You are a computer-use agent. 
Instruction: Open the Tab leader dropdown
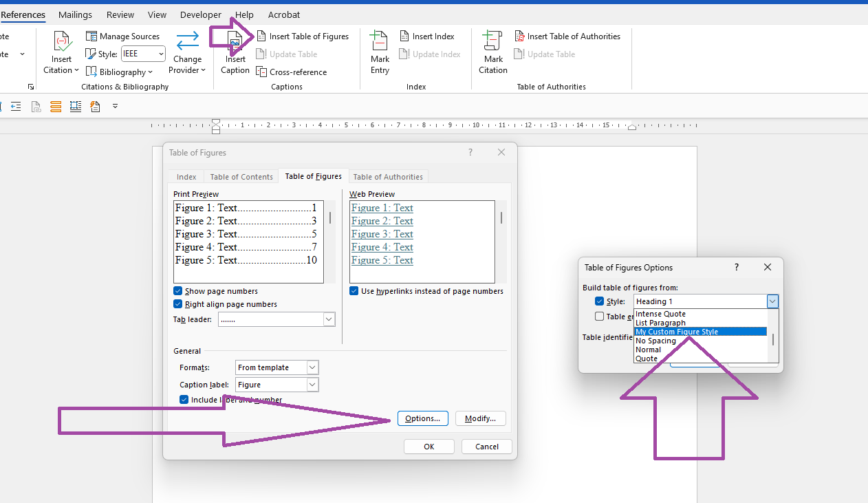[329, 319]
